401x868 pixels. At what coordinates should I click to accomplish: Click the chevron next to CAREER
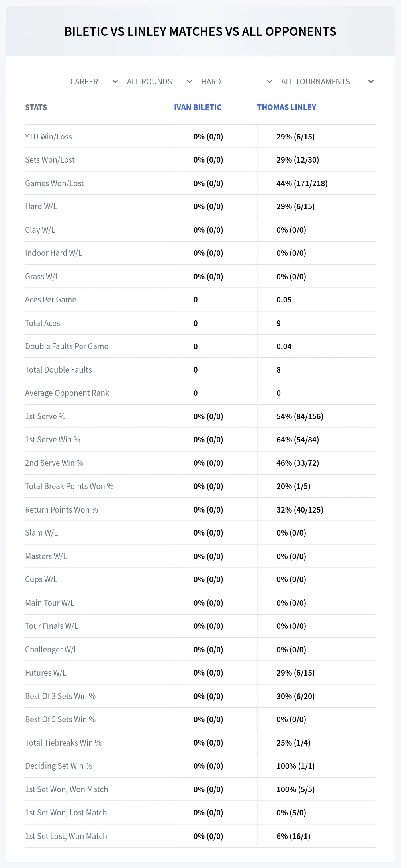pyautogui.click(x=115, y=82)
